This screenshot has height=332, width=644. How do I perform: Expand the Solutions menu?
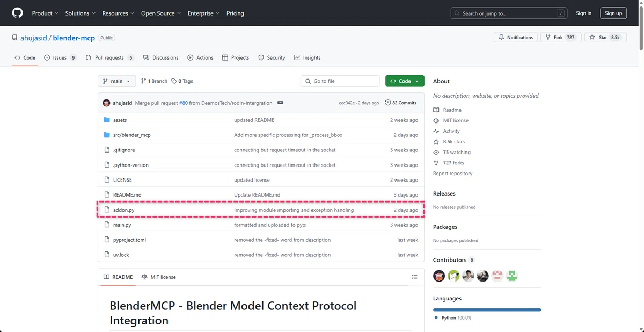80,13
